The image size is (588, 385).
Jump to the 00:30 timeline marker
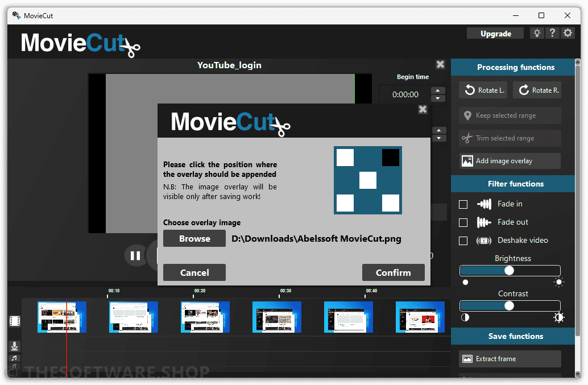tap(285, 291)
